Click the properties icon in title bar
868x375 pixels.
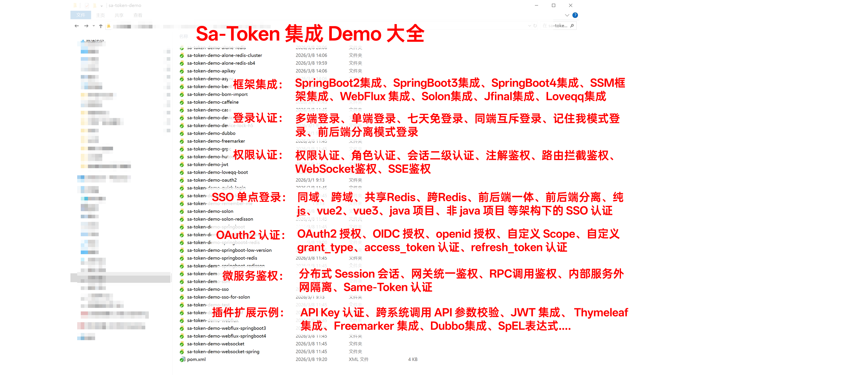coord(87,5)
